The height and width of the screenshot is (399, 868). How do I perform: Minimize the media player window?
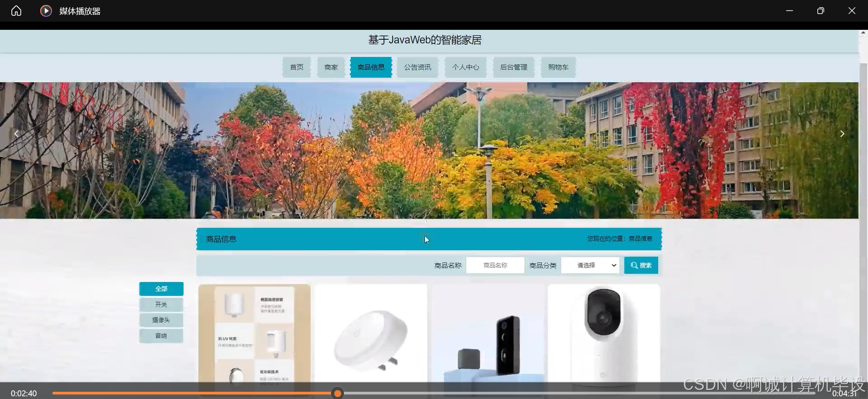click(789, 11)
